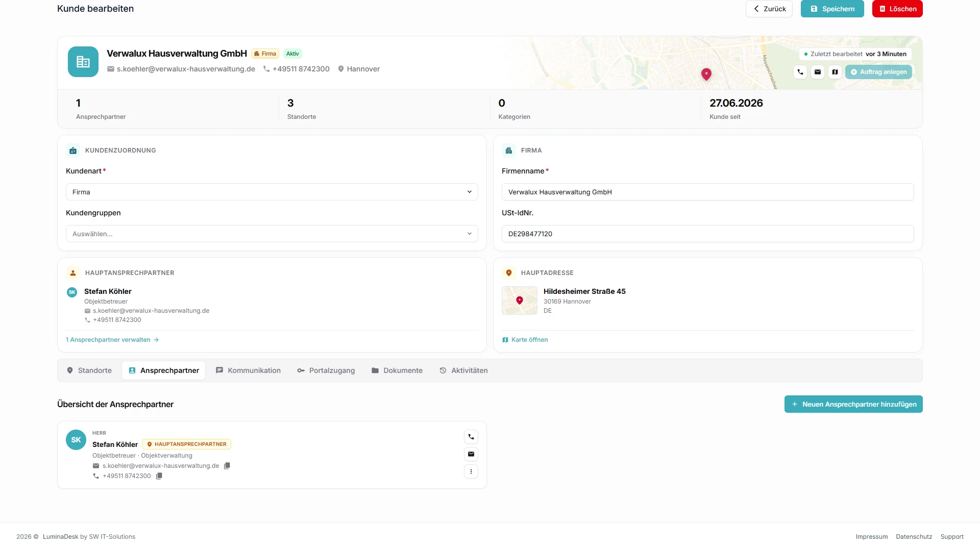Open the Kundengruppen Auswählen dropdown
Image resolution: width=980 pixels, height=551 pixels.
pyautogui.click(x=272, y=234)
